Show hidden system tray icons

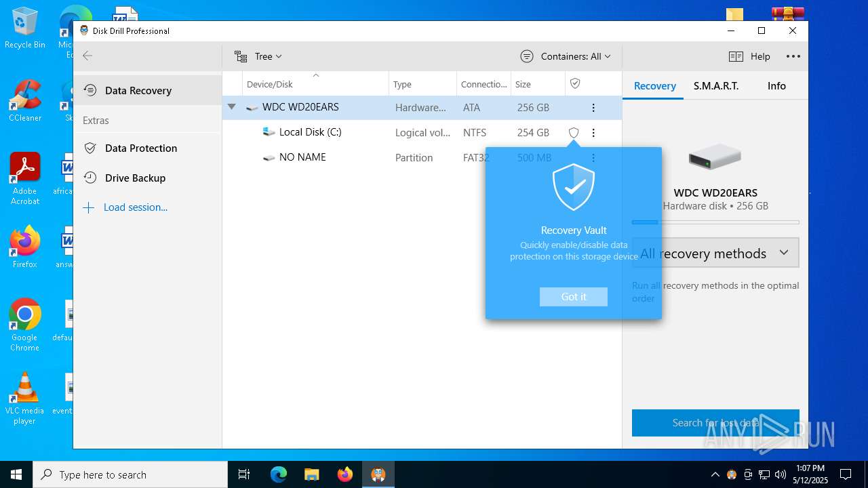click(x=715, y=474)
